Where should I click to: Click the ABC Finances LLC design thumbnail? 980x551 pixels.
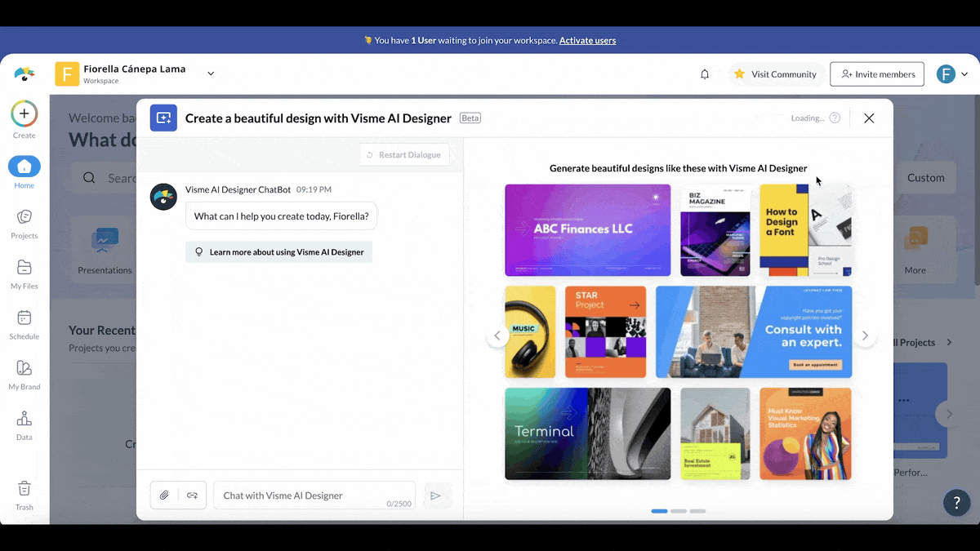pyautogui.click(x=587, y=229)
